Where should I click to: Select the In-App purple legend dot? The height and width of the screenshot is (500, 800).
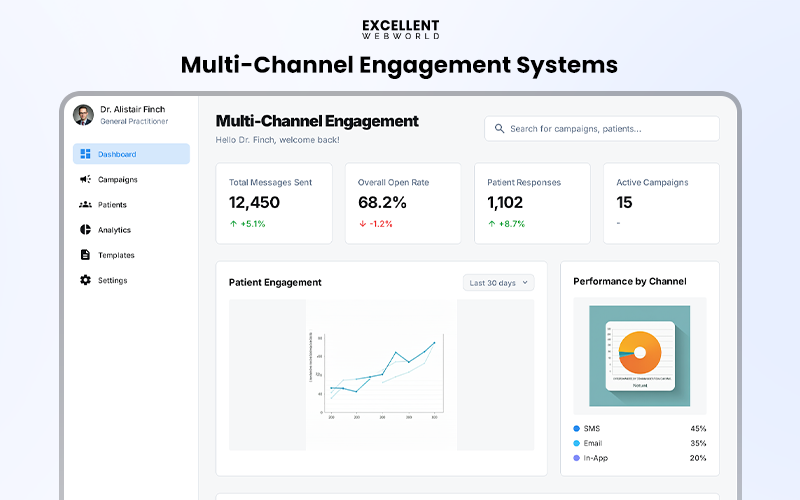coord(577,458)
